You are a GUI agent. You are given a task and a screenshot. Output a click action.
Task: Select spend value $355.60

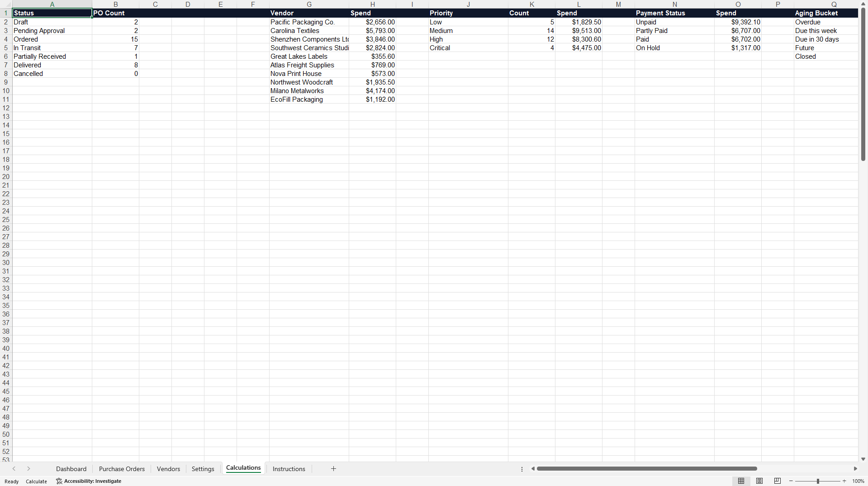tap(372, 57)
